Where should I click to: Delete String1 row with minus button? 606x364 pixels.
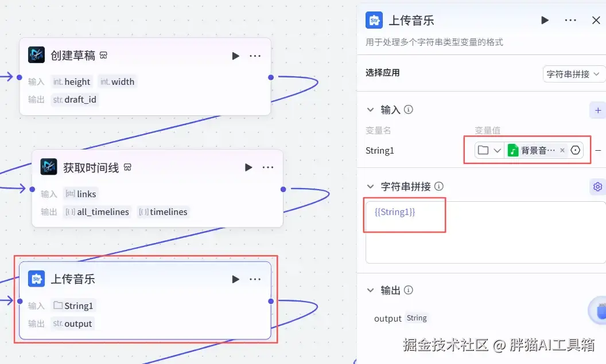point(599,150)
